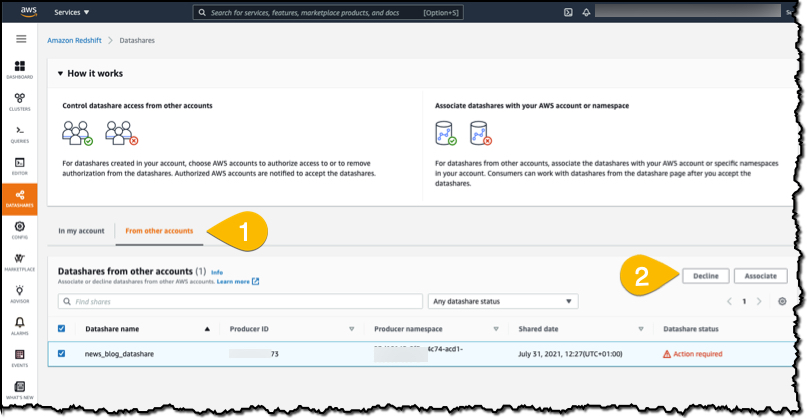Click the Decline button
807x418 pixels.
706,276
